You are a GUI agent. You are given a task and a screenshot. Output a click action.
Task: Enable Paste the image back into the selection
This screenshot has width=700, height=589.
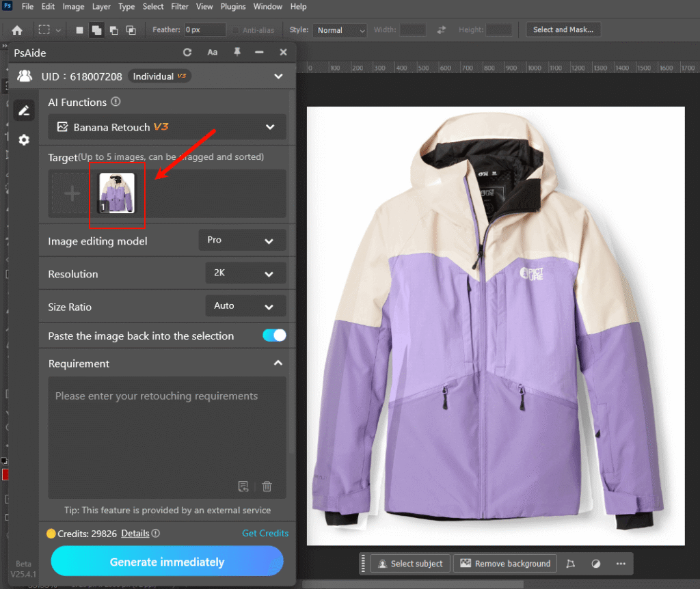274,335
